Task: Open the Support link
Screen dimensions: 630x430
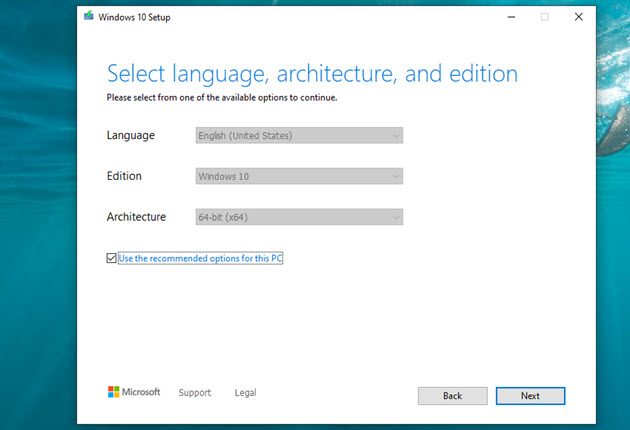Action: (x=195, y=393)
